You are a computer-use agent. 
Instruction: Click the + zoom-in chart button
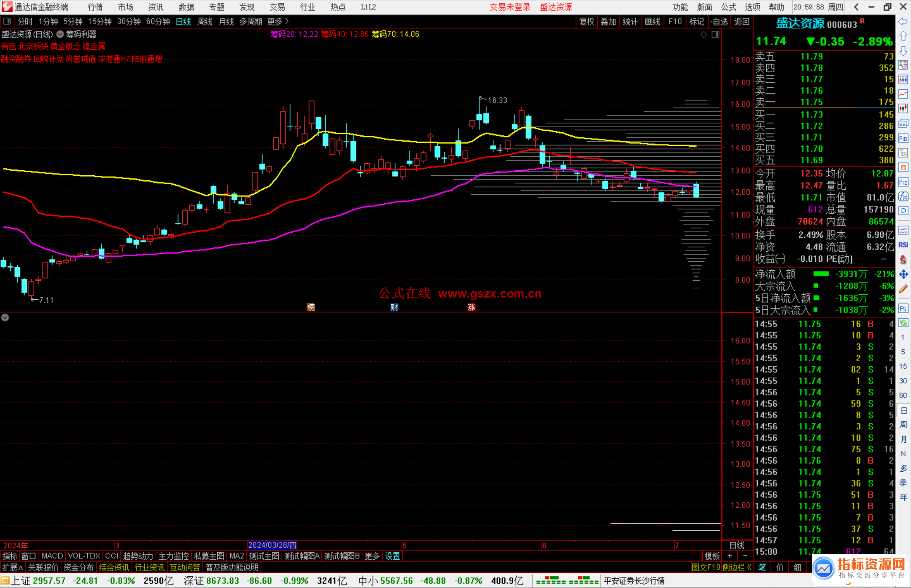pyautogui.click(x=730, y=556)
